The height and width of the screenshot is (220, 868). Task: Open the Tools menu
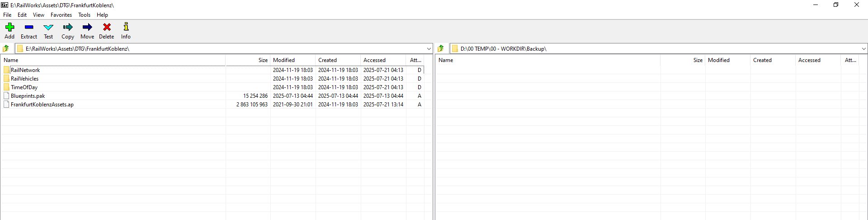point(84,15)
